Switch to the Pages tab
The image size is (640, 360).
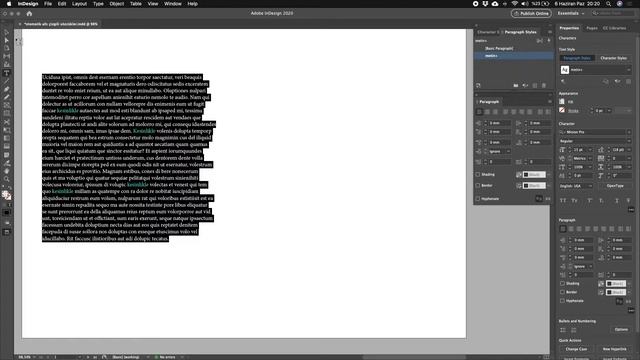[592, 28]
